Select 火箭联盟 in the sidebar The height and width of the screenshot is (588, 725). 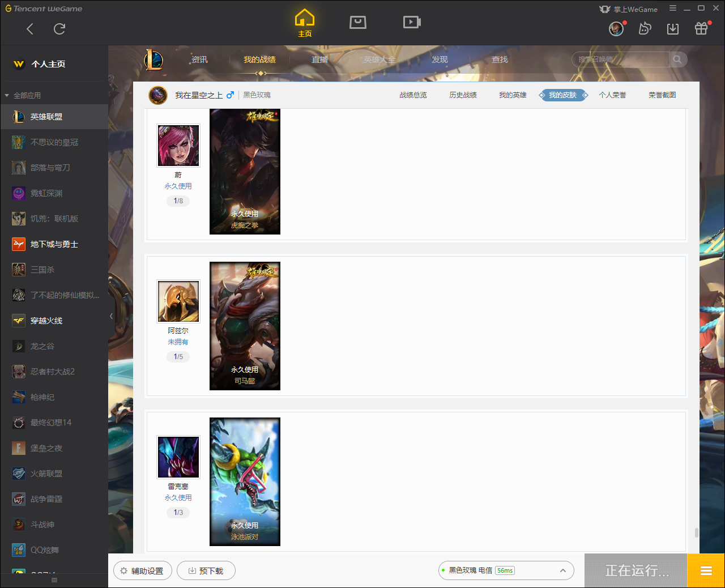54,474
